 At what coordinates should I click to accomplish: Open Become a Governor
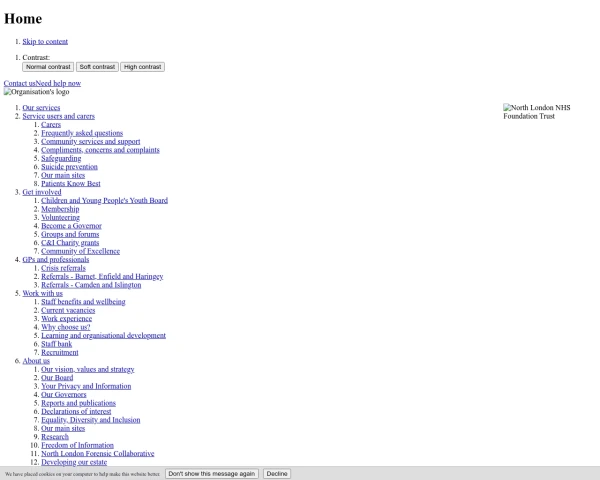coord(72,225)
